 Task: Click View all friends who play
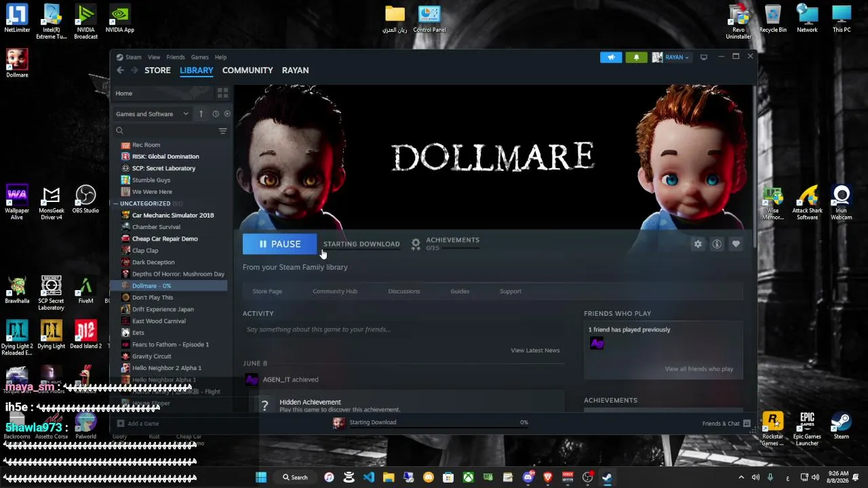pyautogui.click(x=699, y=369)
